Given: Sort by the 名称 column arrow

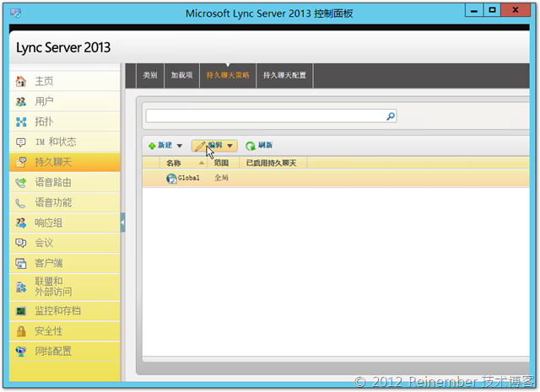Looking at the screenshot, I should 202,163.
